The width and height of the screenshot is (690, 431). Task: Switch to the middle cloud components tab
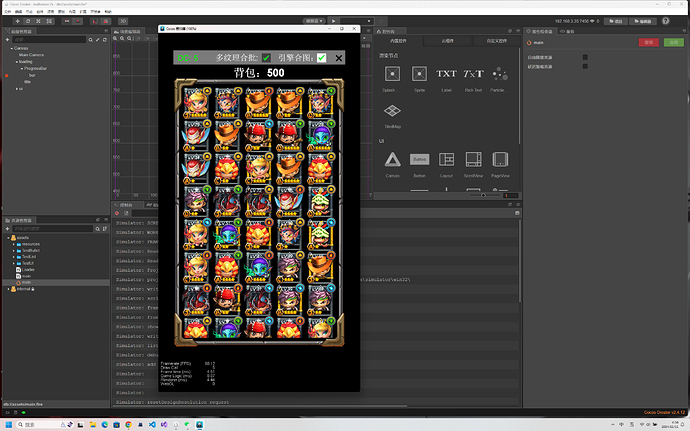[448, 41]
